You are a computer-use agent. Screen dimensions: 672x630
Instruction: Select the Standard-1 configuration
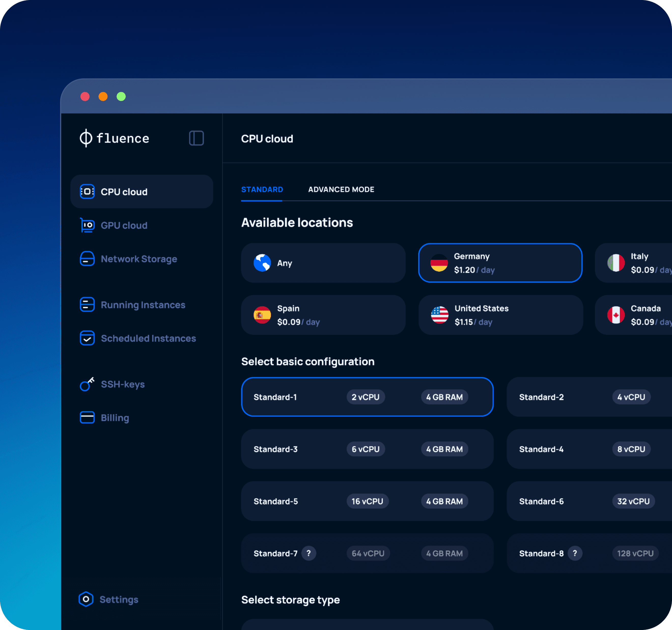point(368,397)
